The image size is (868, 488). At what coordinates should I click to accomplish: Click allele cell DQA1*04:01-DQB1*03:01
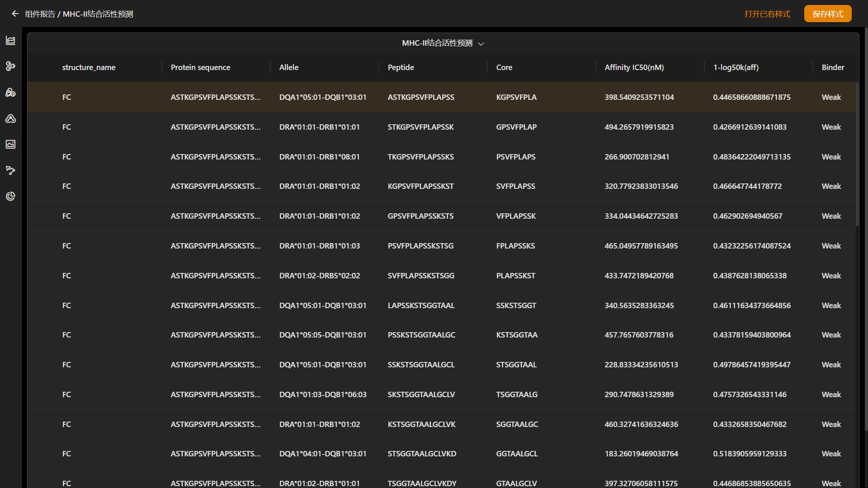coord(323,454)
